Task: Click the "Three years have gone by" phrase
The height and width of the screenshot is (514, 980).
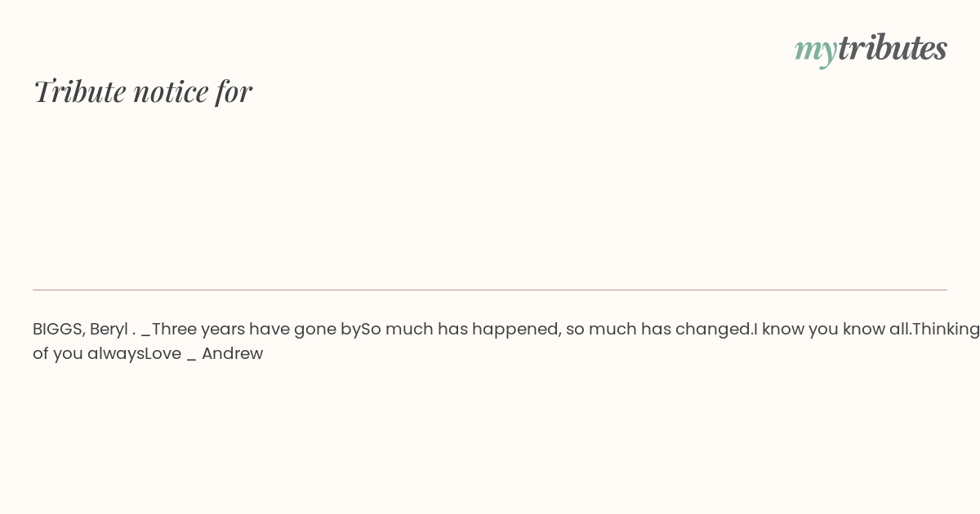Action: coord(256,330)
